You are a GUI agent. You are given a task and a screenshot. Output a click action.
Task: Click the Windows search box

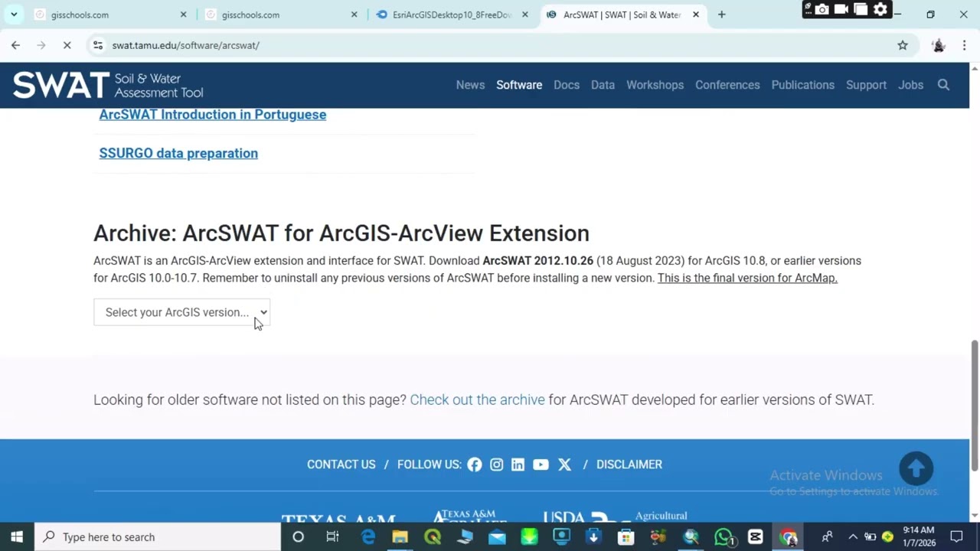point(158,537)
